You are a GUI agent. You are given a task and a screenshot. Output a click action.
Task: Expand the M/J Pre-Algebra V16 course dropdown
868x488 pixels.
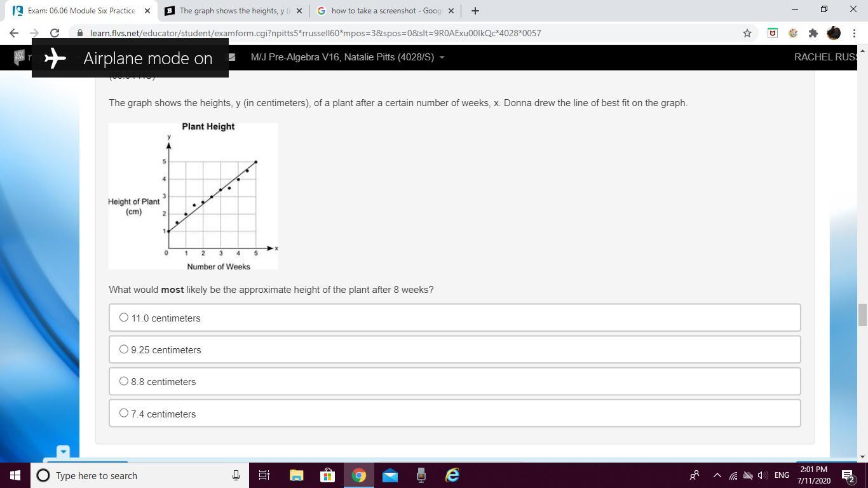pos(348,57)
